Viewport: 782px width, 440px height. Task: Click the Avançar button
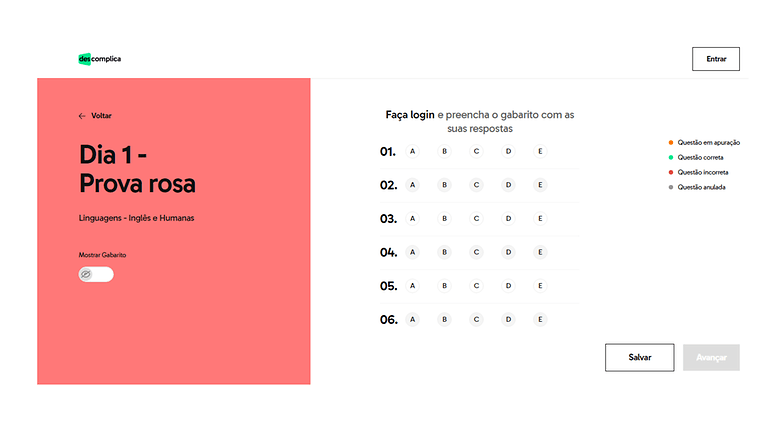coord(711,357)
